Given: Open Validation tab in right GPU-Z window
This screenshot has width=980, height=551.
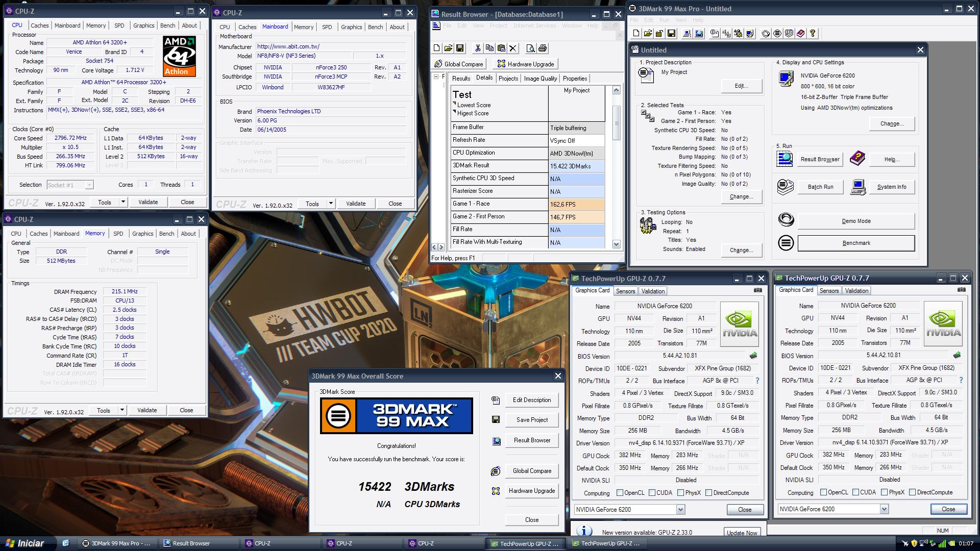Looking at the screenshot, I should pos(856,291).
